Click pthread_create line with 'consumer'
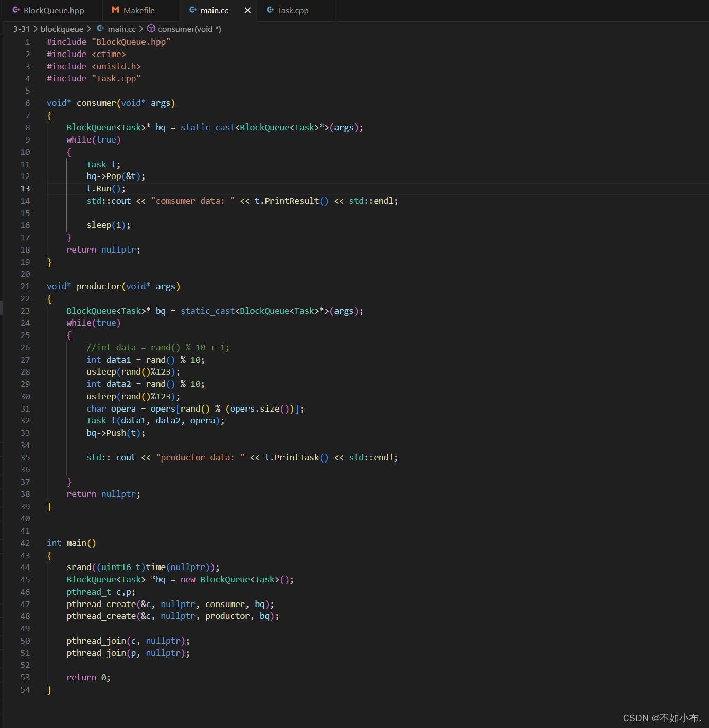 (170, 605)
